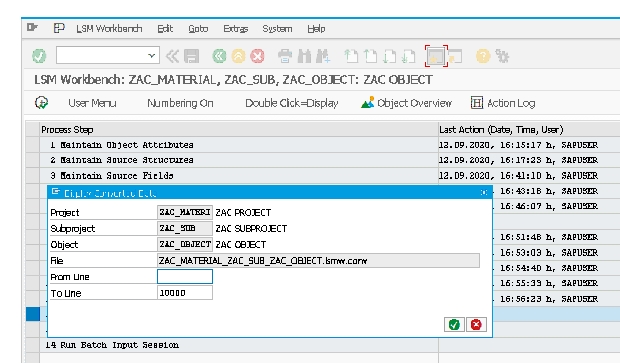The height and width of the screenshot is (363, 620).
Task: Click the ZAC PROJECT description text
Action: (243, 213)
